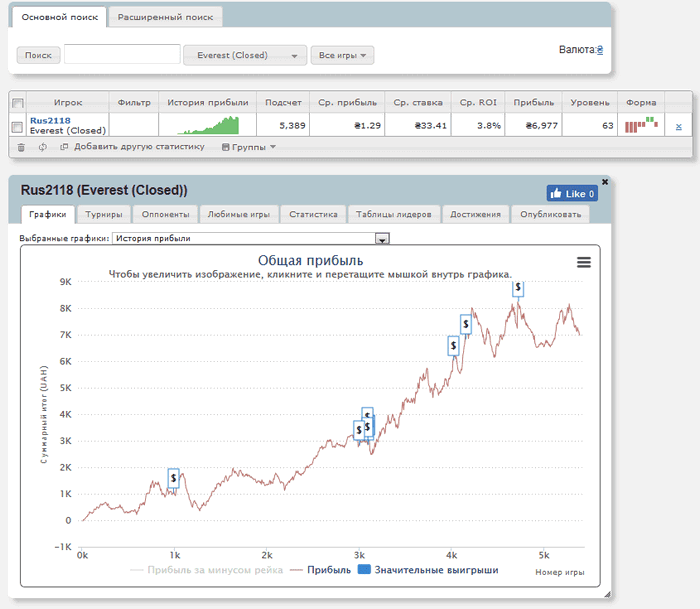This screenshot has width=700, height=609.
Task: Remove Rus2118 row with the x icon
Action: pyautogui.click(x=678, y=126)
